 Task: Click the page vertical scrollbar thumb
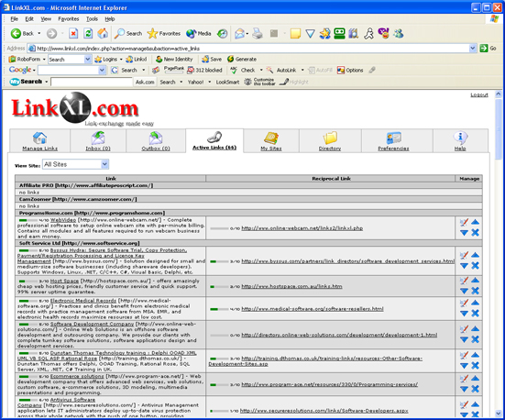point(499,129)
